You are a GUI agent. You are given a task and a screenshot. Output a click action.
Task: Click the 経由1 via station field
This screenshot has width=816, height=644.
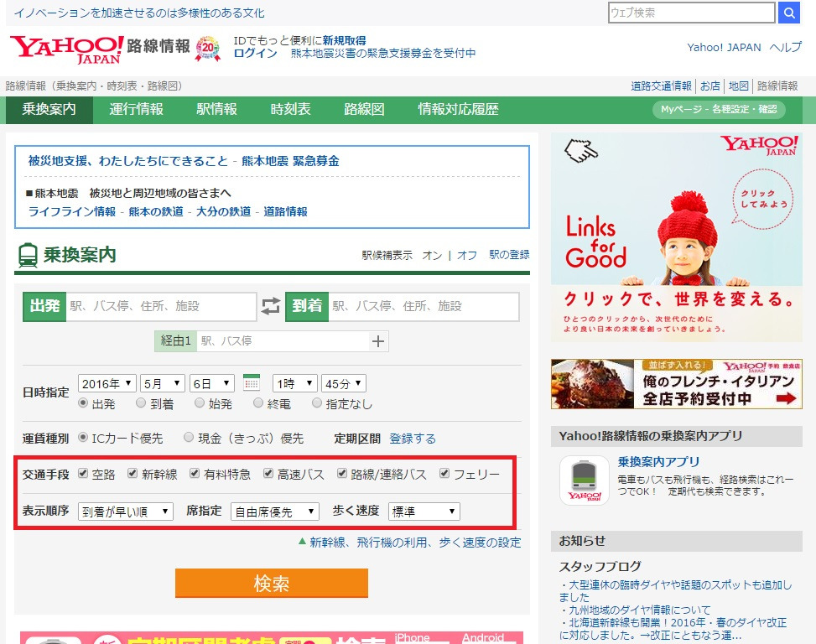coord(283,341)
